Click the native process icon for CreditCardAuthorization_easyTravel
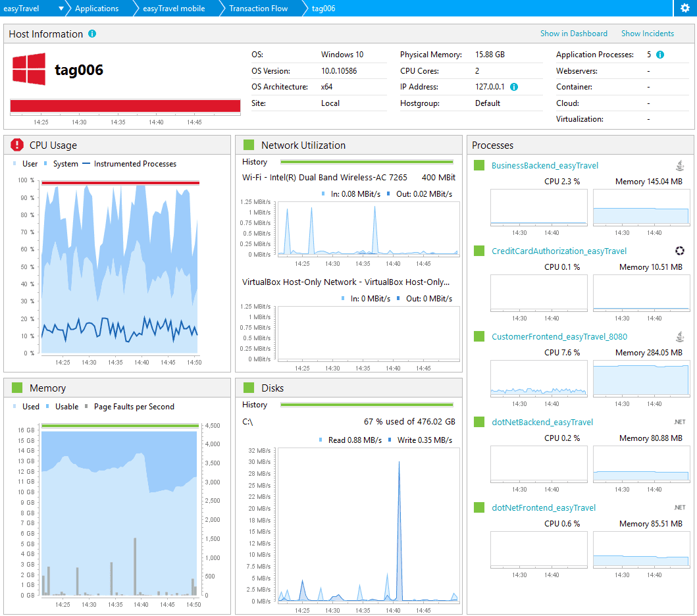 tap(680, 251)
